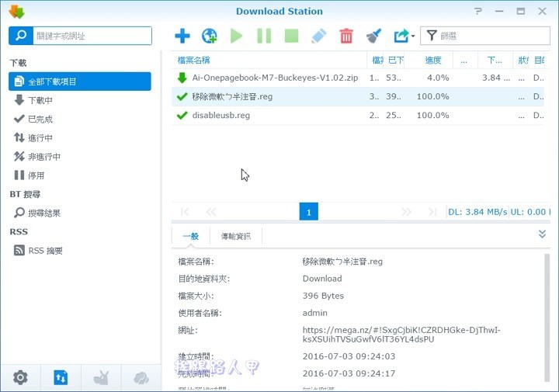Pause the download with the pause icon

264,36
